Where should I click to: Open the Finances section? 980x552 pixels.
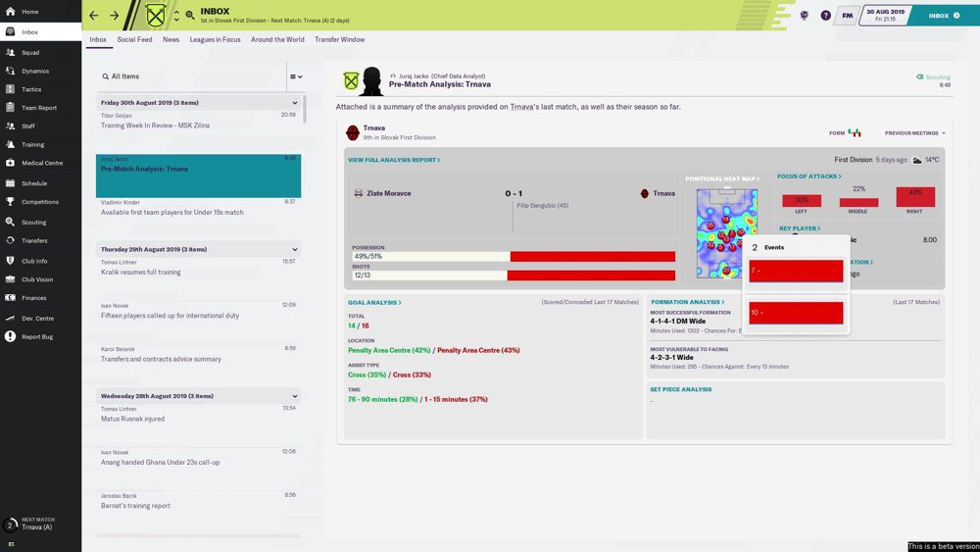[x=33, y=298]
